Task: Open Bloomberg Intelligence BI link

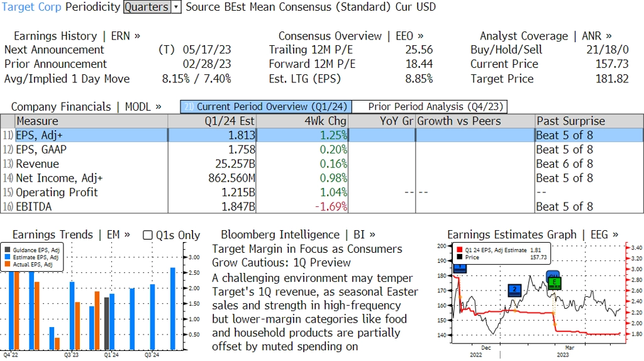Action: click(x=297, y=235)
